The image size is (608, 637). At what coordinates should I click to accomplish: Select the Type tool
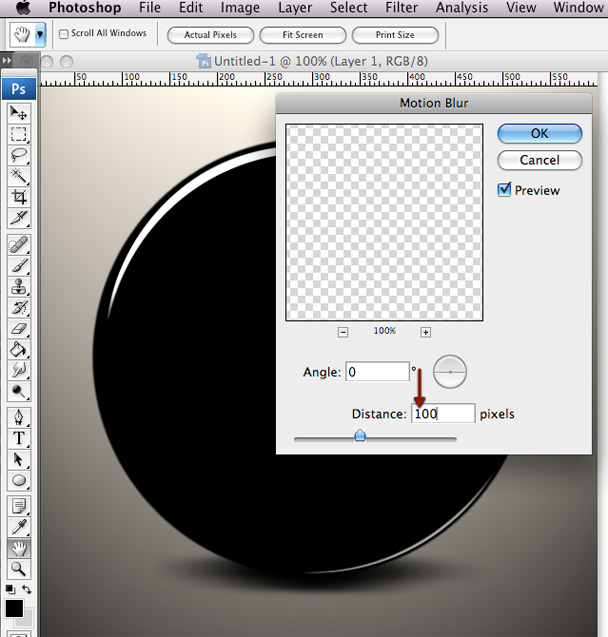18,438
